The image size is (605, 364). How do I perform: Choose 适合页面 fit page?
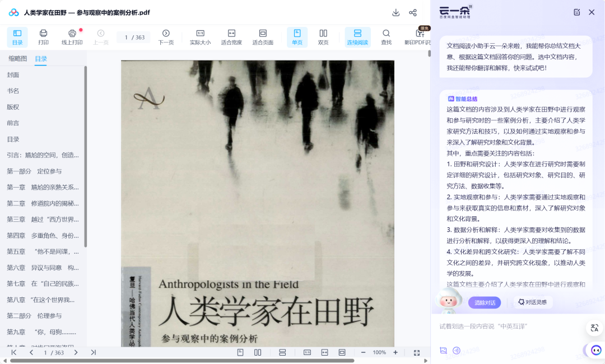[x=263, y=37]
